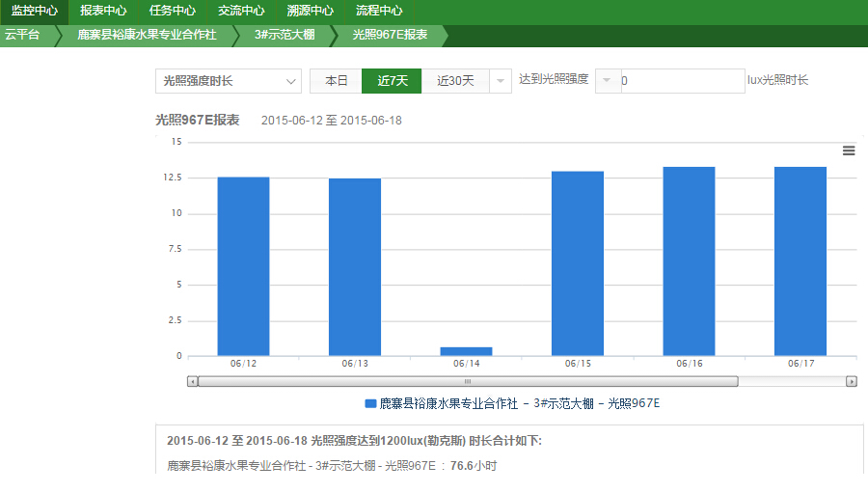Click the 云平台 breadcrumb
Screen dimensions: 868x493
pyautogui.click(x=22, y=35)
